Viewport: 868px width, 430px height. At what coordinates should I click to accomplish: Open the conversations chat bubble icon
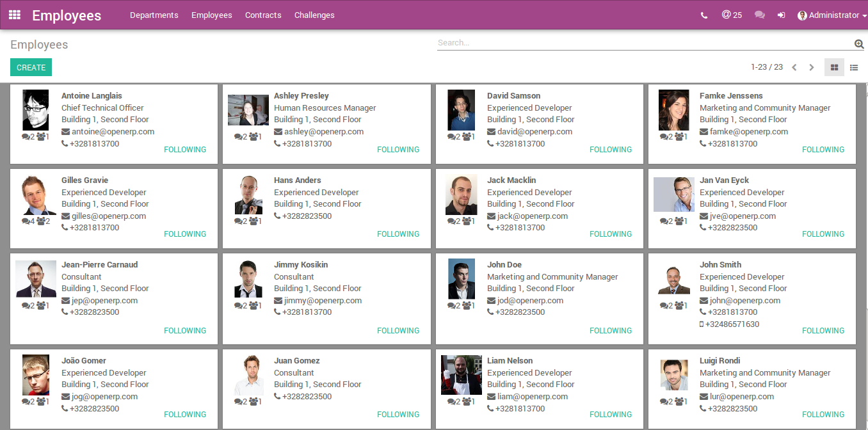[760, 15]
